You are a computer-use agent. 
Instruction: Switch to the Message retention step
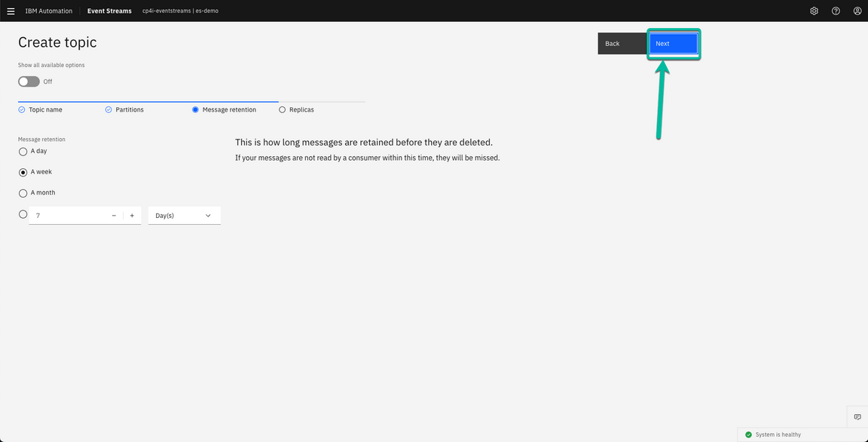(196, 109)
